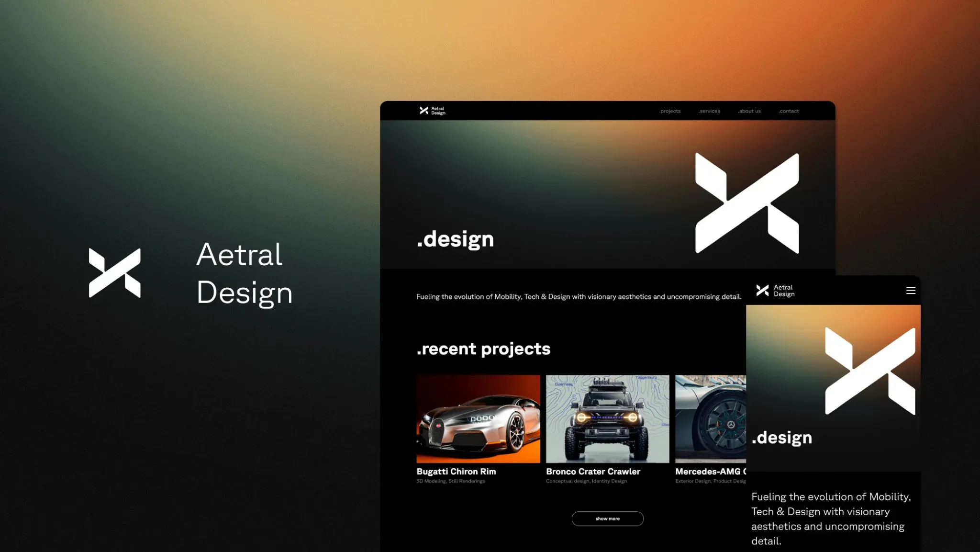
Task: Click '3D Modeling, Still Renderings' caption
Action: (451, 481)
